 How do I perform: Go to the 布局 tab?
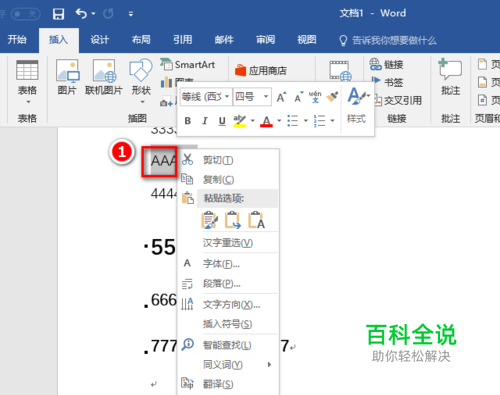click(x=141, y=40)
